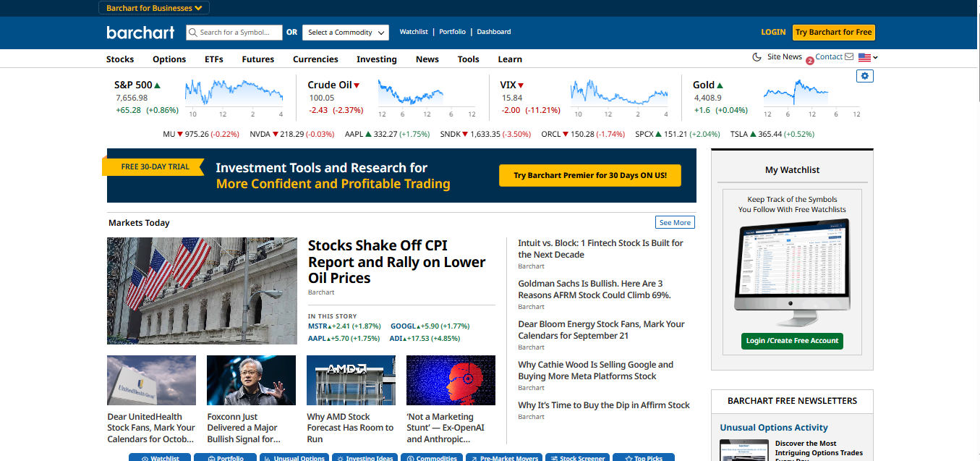The width and height of the screenshot is (980, 461).
Task: Open the Tools menu
Action: pyautogui.click(x=469, y=59)
